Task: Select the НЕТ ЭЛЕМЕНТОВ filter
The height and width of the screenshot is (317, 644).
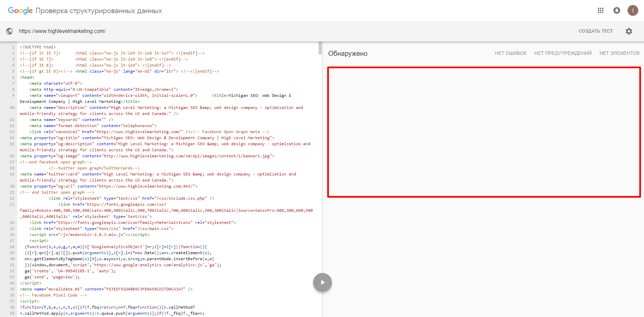Action: point(619,53)
